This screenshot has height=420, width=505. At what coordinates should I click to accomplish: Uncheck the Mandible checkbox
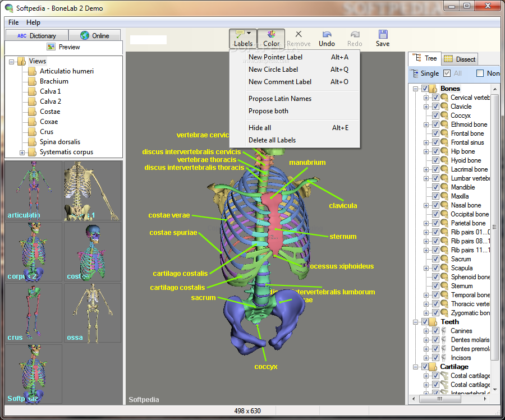[x=435, y=187]
